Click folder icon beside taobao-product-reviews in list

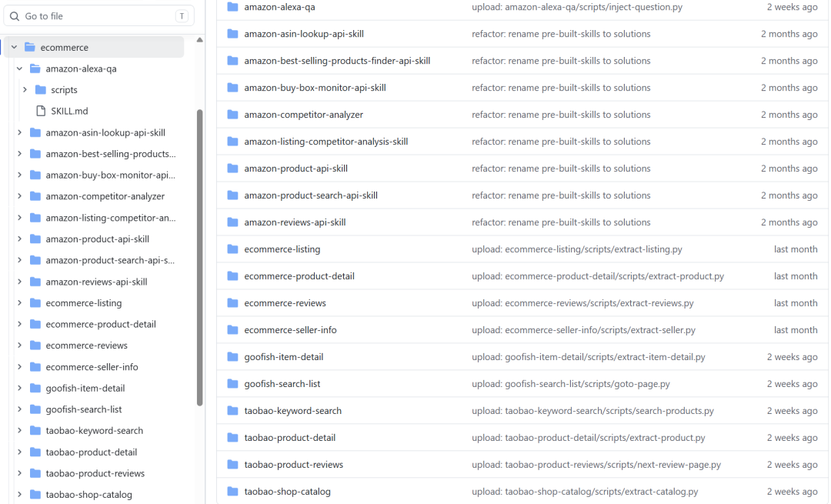click(x=232, y=464)
